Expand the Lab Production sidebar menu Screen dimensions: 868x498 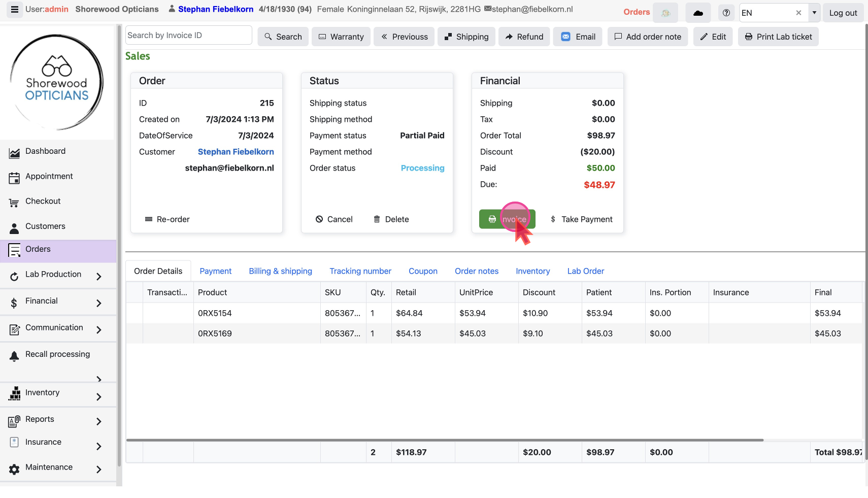click(x=99, y=276)
